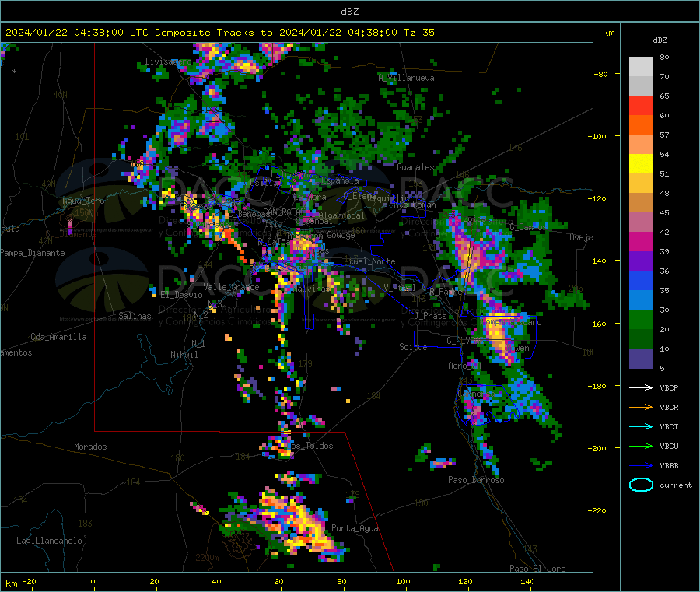Click the 'dBZ' legend heading above color scale

pyautogui.click(x=660, y=40)
